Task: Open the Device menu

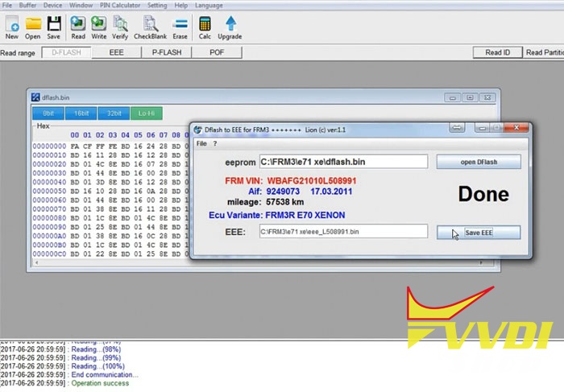Action: click(52, 6)
